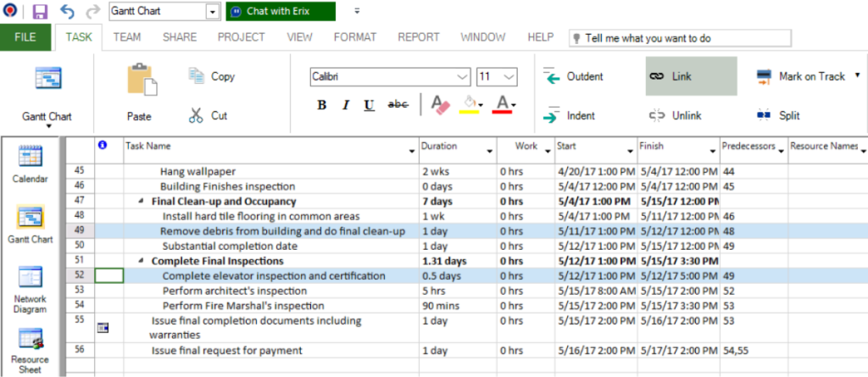
Task: Switch to the WINDOW tab
Action: pos(483,37)
